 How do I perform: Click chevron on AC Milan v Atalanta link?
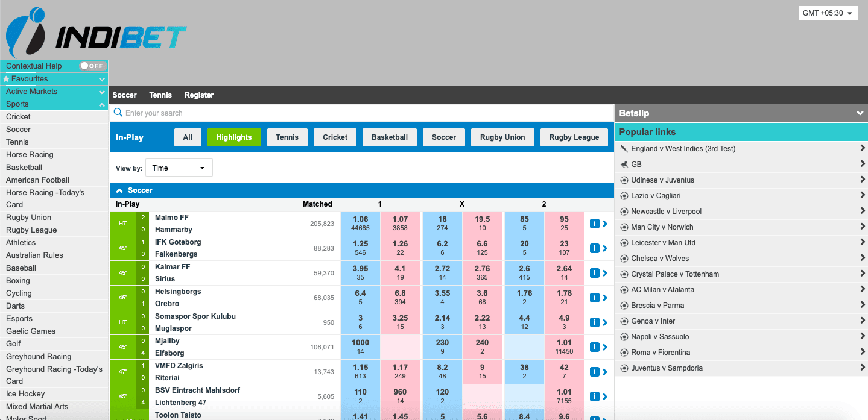(x=863, y=289)
